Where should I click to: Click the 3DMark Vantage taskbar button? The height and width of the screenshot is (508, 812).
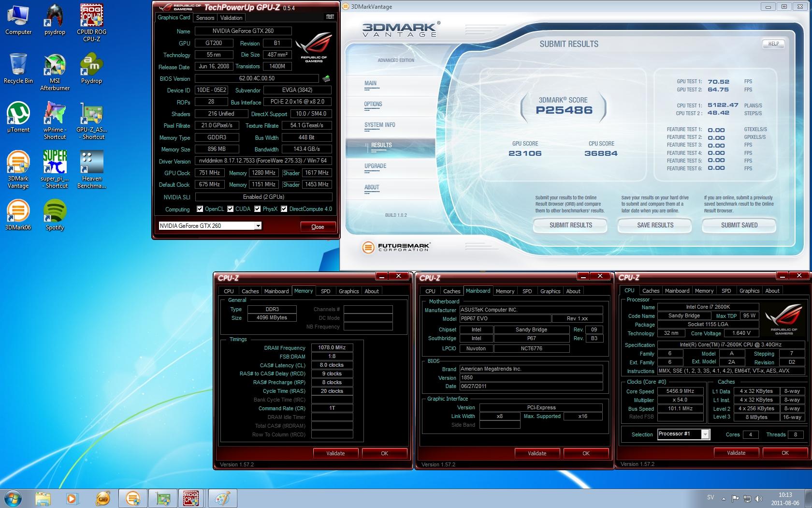(133, 498)
